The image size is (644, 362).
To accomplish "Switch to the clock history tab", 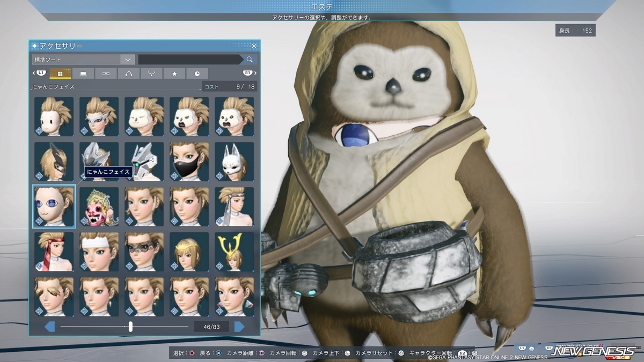I will tap(197, 73).
